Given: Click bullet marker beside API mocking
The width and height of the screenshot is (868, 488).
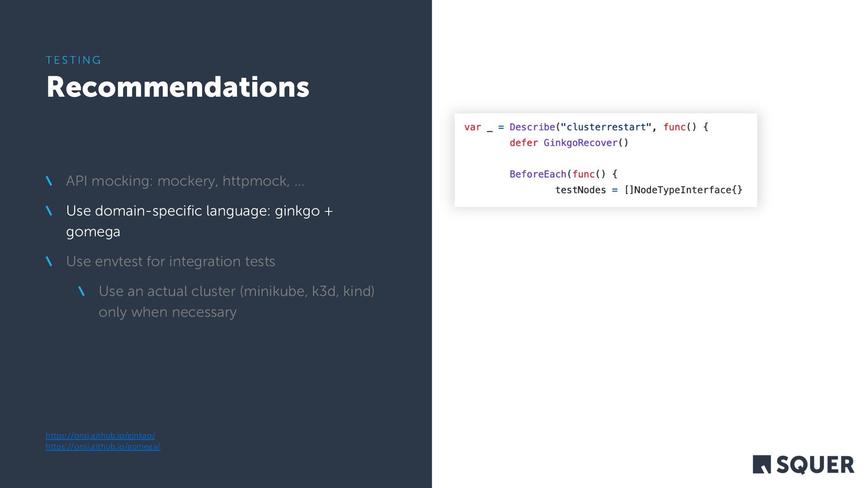Looking at the screenshot, I should coord(49,181).
